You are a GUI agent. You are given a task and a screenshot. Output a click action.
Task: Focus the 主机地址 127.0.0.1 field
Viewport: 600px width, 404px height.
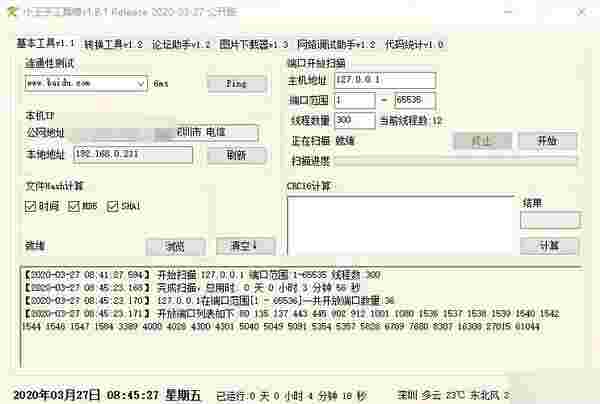pyautogui.click(x=385, y=80)
